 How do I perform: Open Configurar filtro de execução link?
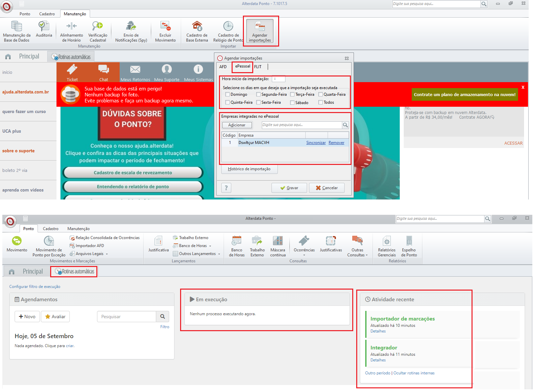tap(35, 287)
